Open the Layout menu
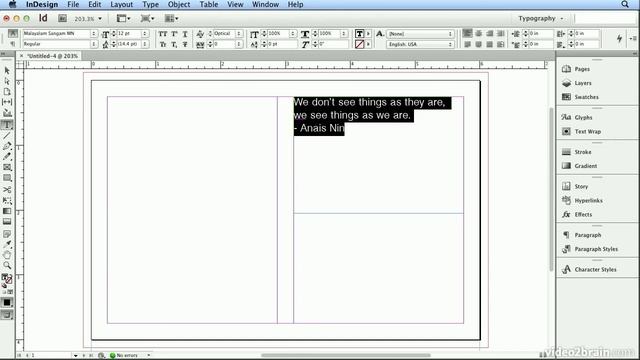This screenshot has width=640, height=360. [x=121, y=4]
